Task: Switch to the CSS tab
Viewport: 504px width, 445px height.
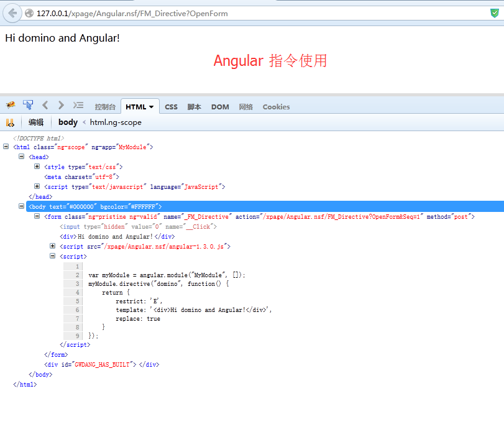Action: (x=171, y=107)
